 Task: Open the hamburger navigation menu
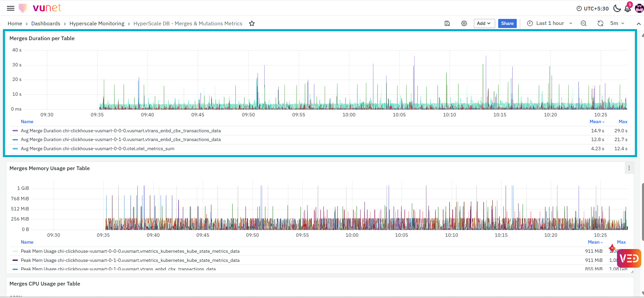coord(11,8)
